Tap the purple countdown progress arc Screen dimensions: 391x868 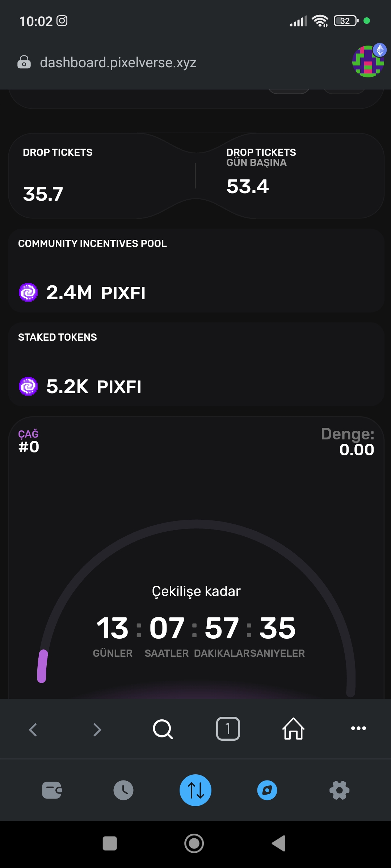click(43, 666)
